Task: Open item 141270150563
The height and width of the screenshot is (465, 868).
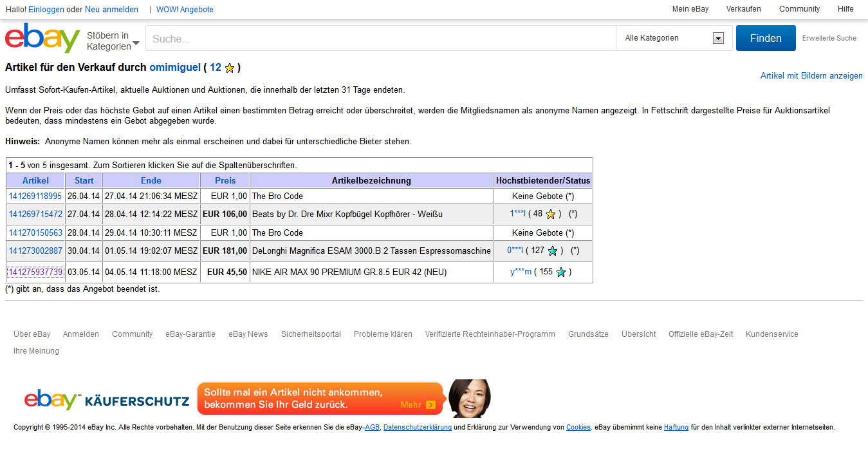Action: [35, 232]
